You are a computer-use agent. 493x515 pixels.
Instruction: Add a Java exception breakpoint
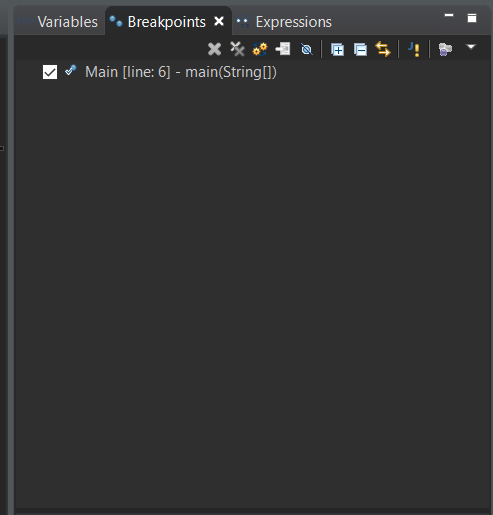coord(414,49)
